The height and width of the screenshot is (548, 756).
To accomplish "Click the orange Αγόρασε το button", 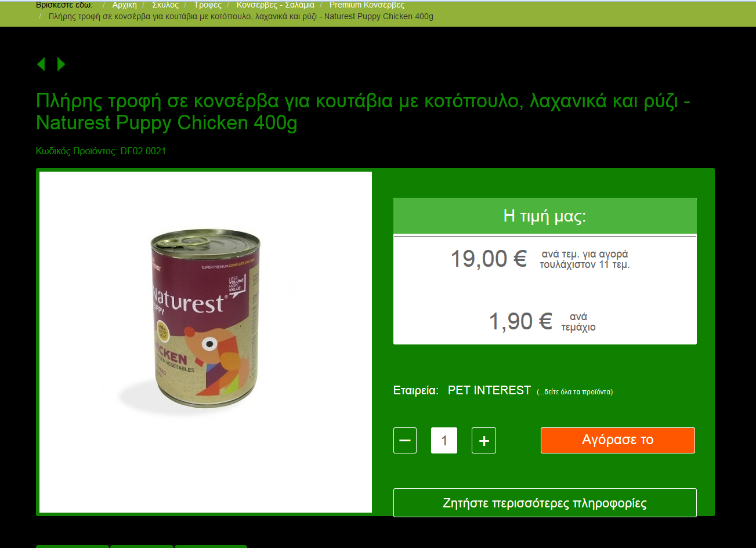I will [x=618, y=440].
